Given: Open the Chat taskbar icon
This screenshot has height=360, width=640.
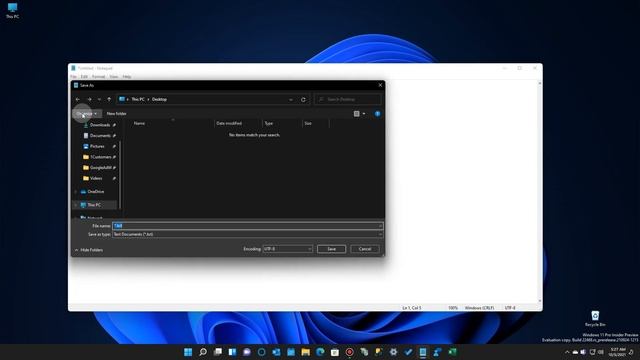Looking at the screenshot, I should point(247,352).
